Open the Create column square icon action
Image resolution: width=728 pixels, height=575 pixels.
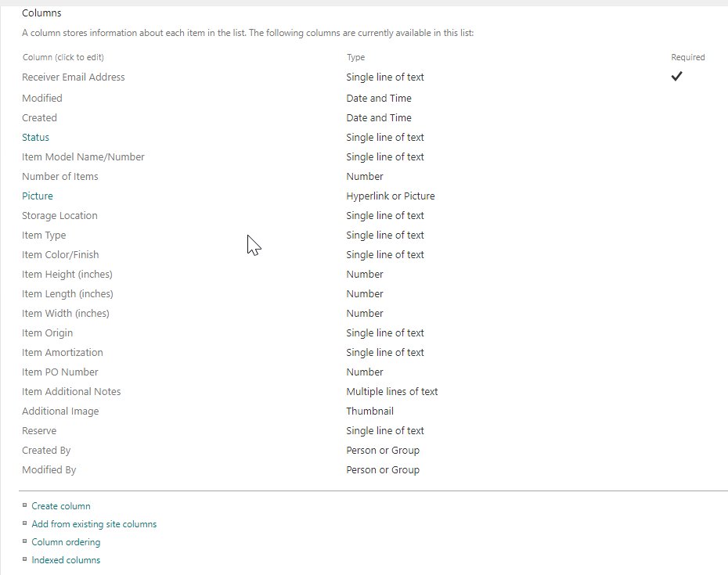click(x=26, y=505)
